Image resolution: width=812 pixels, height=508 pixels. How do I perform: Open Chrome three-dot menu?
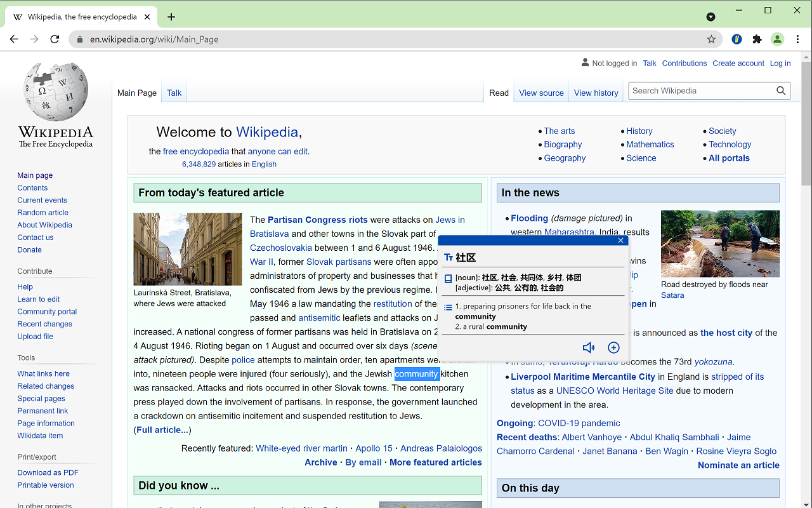coord(797,39)
